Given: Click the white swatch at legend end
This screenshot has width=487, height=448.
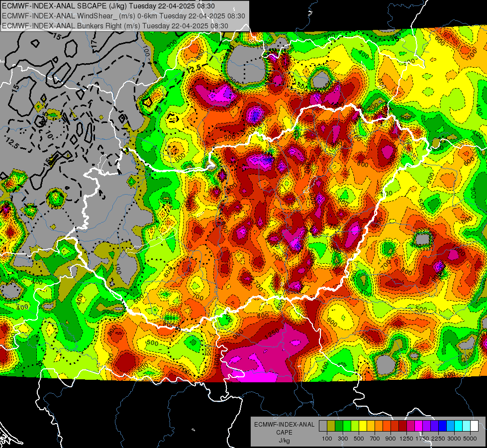Looking at the screenshot, I should point(475,426).
